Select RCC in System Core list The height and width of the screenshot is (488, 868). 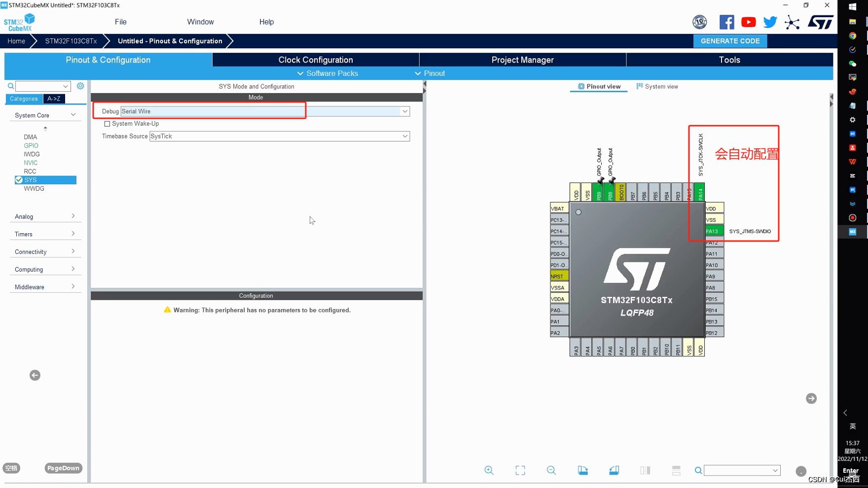pyautogui.click(x=30, y=172)
